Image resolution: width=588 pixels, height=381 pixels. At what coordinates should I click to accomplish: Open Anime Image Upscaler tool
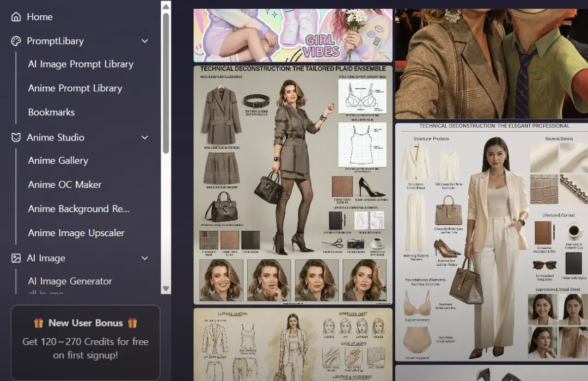[76, 233]
